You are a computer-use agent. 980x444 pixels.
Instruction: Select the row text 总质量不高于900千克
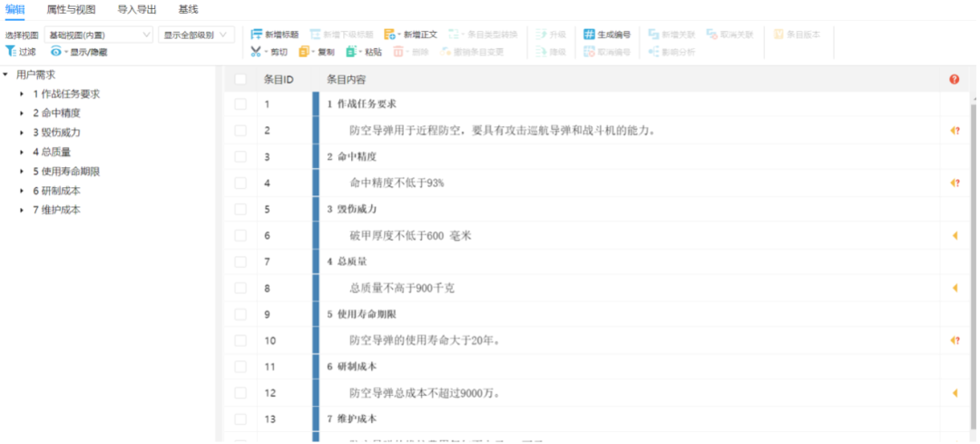[x=402, y=289]
